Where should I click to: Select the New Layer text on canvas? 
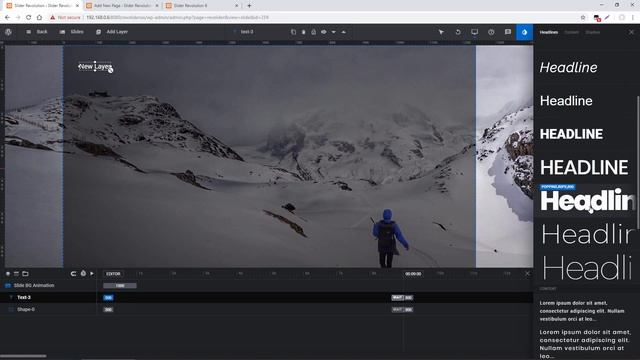[x=95, y=67]
